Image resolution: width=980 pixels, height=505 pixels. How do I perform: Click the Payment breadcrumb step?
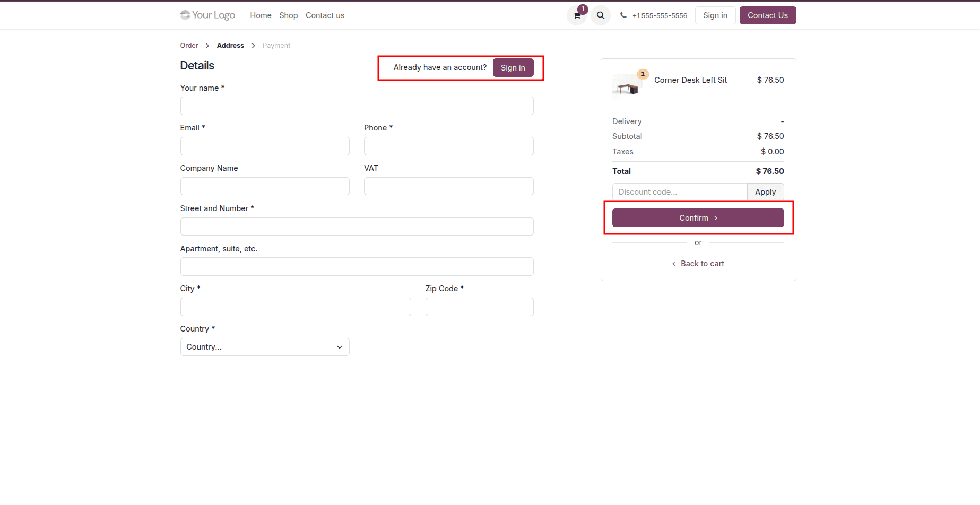click(x=276, y=46)
